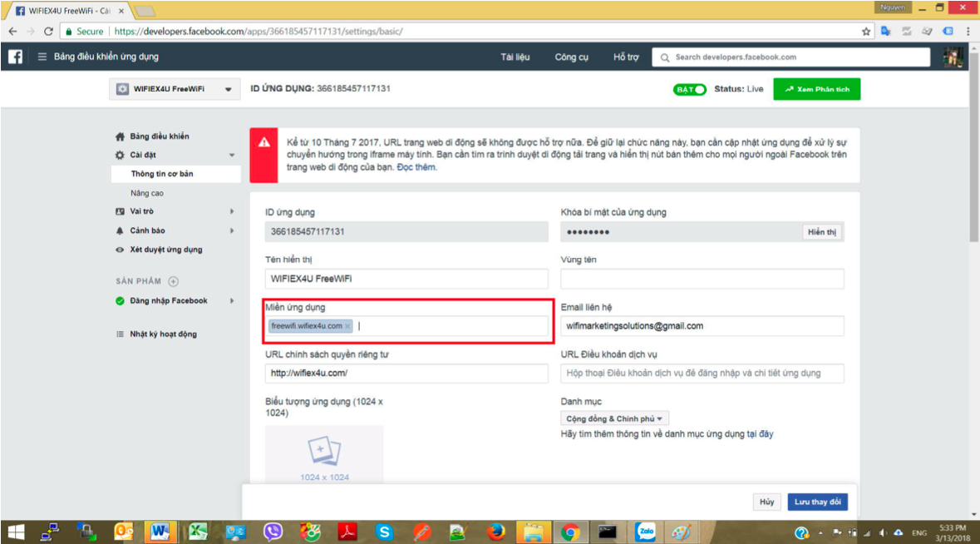Open the Paint app from the taskbar
This screenshot has height=544, width=980.
click(682, 532)
